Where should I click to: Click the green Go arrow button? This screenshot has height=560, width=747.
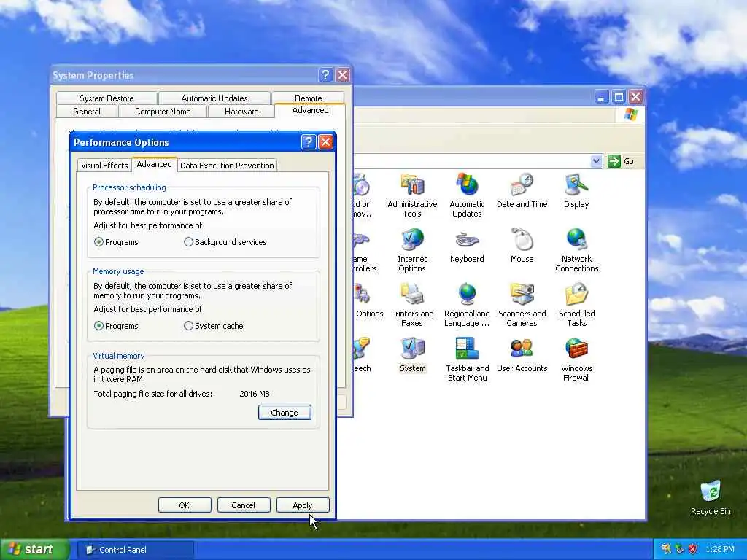[x=614, y=161]
